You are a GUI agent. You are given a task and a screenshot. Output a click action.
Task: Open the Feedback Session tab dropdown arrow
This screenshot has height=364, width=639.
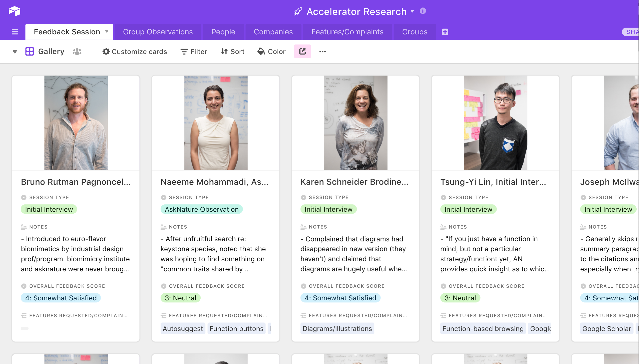click(107, 32)
